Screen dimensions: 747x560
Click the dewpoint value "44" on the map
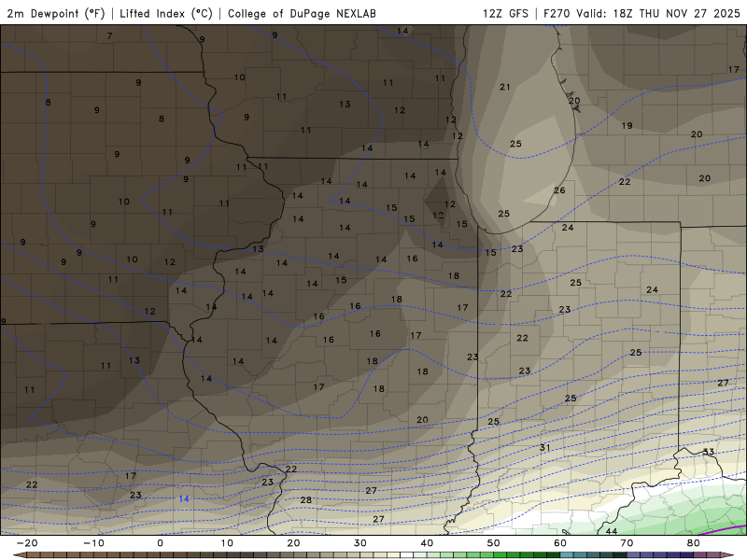(612, 531)
